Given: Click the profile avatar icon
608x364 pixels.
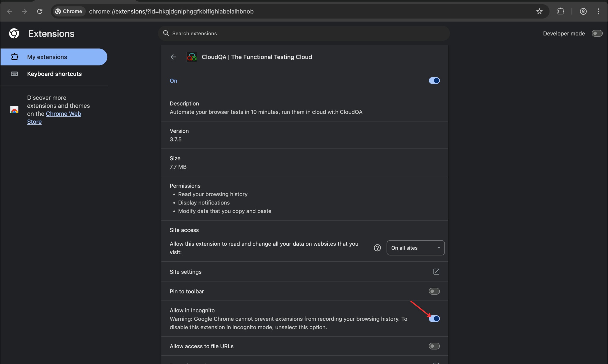Looking at the screenshot, I should (x=583, y=11).
